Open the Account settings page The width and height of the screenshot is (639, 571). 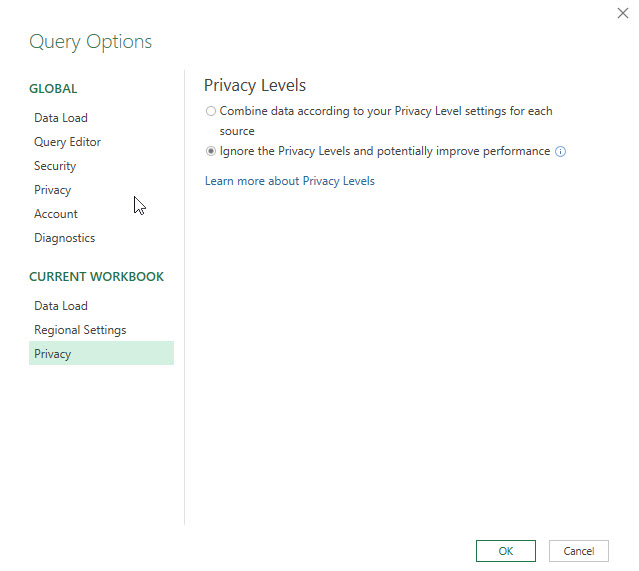56,214
